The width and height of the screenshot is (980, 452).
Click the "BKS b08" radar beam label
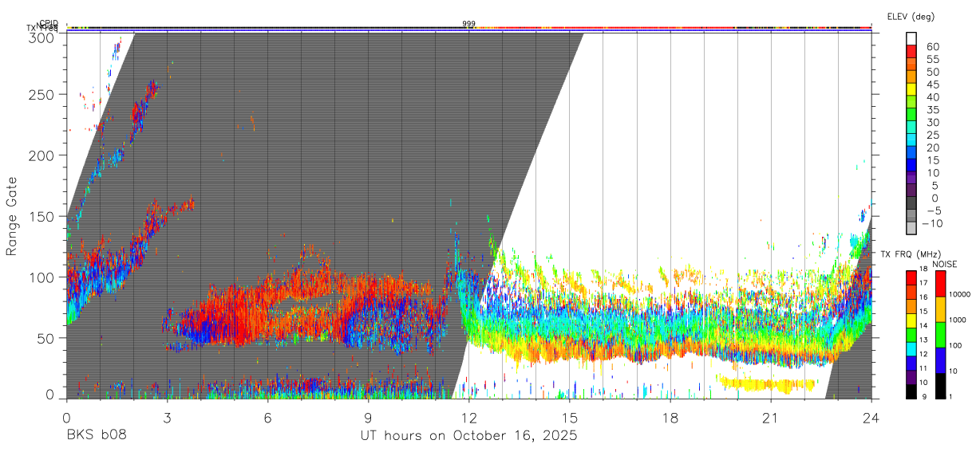[x=96, y=435]
